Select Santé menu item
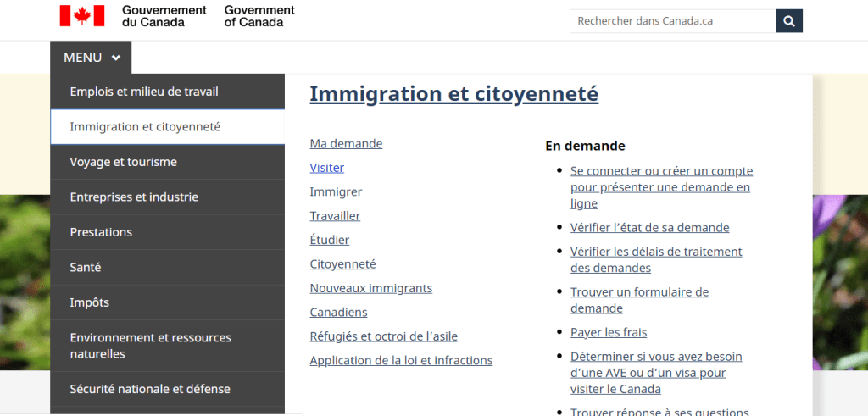The image size is (868, 416). pyautogui.click(x=167, y=267)
